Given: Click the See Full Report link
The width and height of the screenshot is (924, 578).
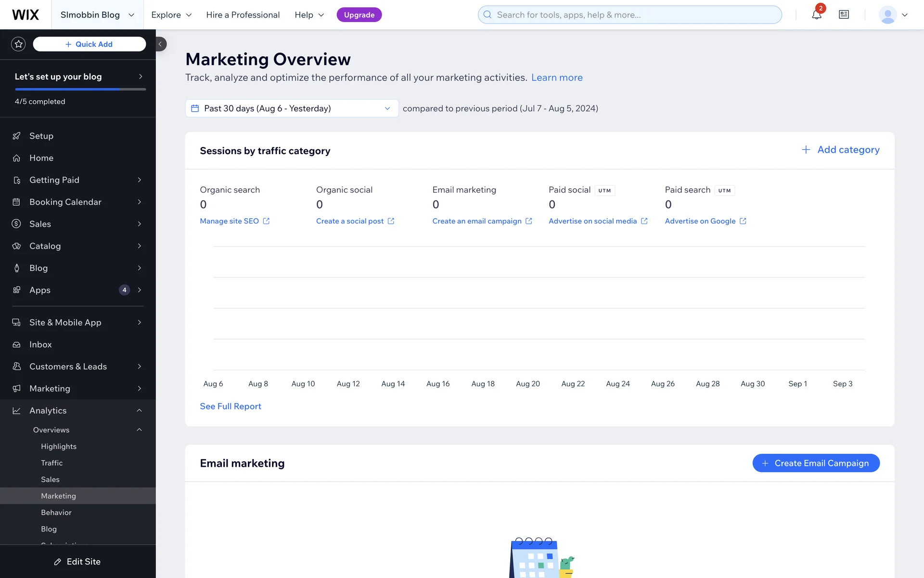Looking at the screenshot, I should click(231, 406).
